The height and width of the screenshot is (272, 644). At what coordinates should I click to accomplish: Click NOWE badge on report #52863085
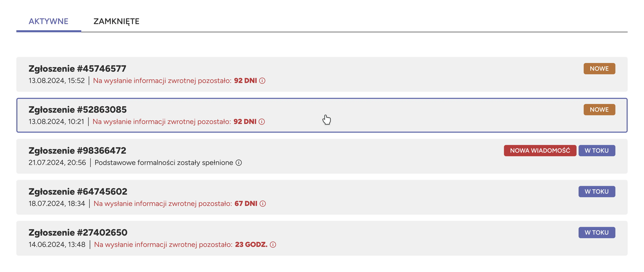click(599, 110)
